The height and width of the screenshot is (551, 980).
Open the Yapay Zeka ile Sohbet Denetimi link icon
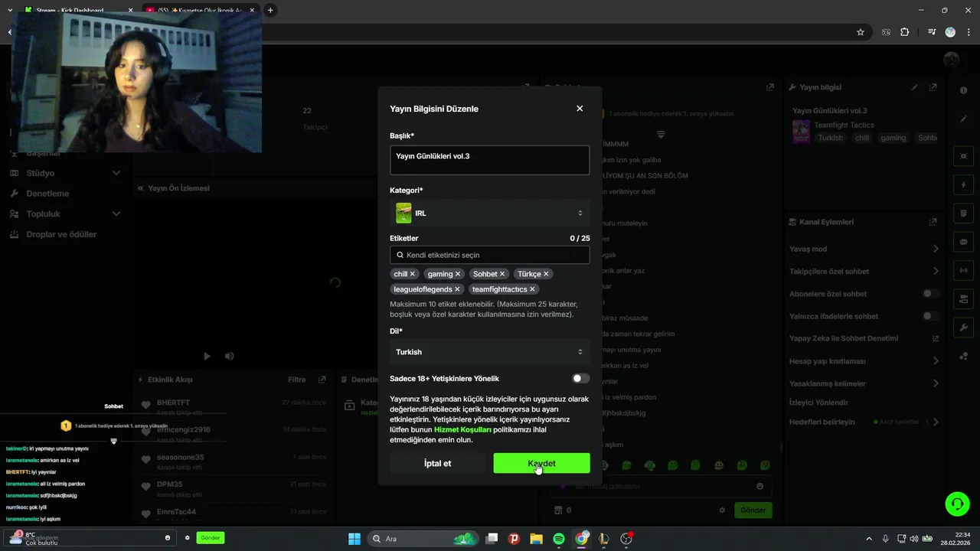(935, 338)
